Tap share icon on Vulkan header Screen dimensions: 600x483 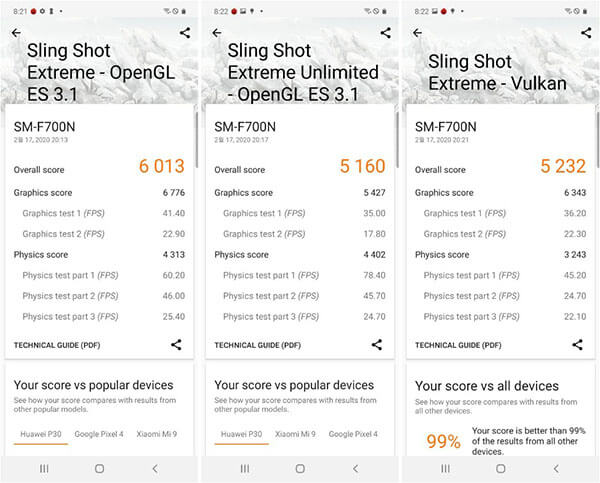tap(585, 33)
